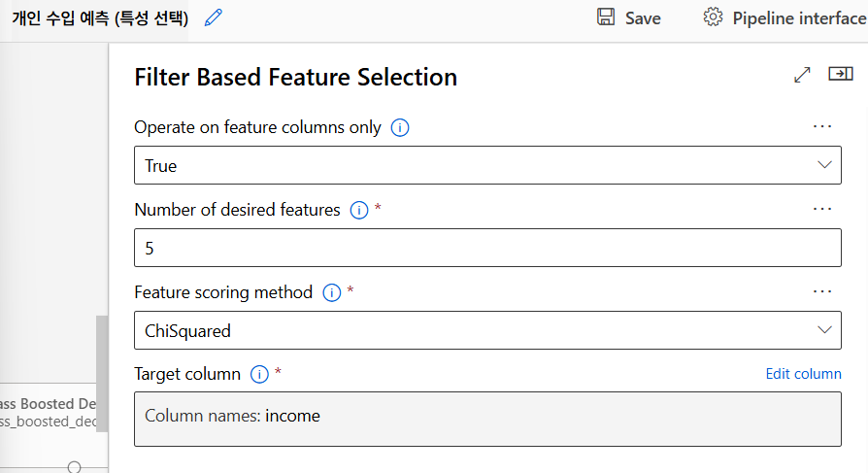Collapse the side panel with arrow icon
The image size is (868, 473).
pos(840,75)
